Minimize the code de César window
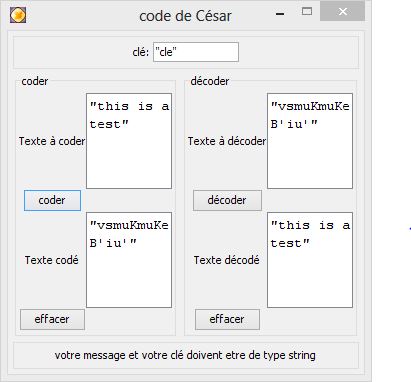The image size is (411, 382). point(280,13)
